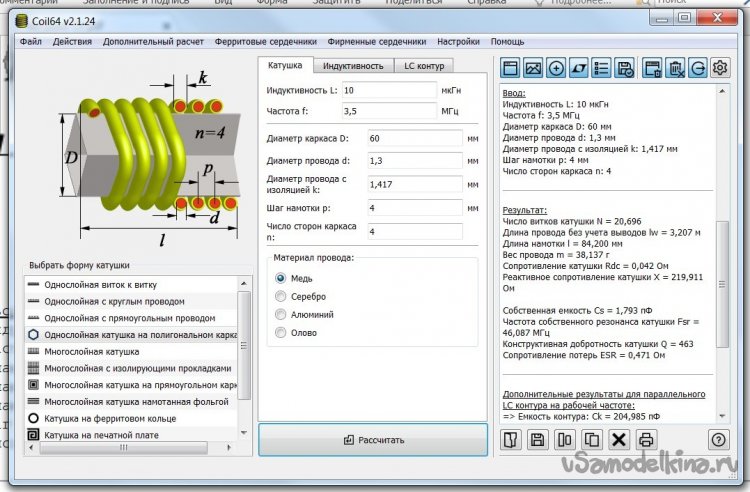This screenshot has height=492, width=750.
Task: Click the X clear icon below results
Action: tap(619, 440)
